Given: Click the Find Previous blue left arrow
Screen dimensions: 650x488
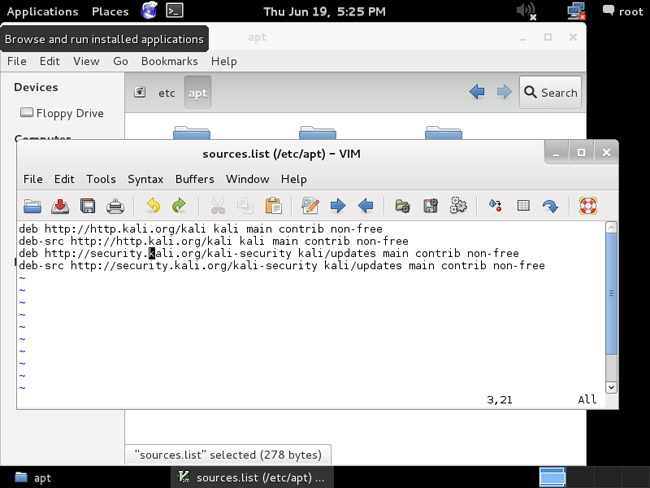Looking at the screenshot, I should click(366, 206).
